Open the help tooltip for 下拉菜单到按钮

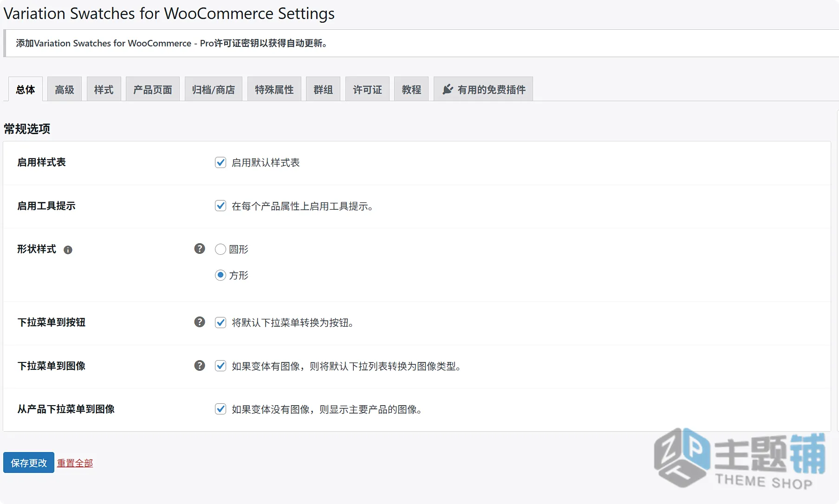pos(200,322)
